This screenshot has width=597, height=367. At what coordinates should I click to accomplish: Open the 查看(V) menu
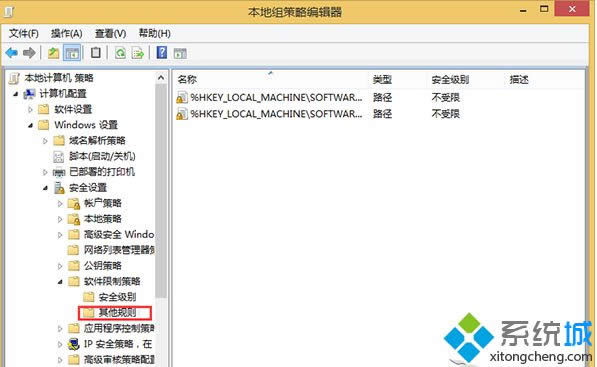(110, 34)
